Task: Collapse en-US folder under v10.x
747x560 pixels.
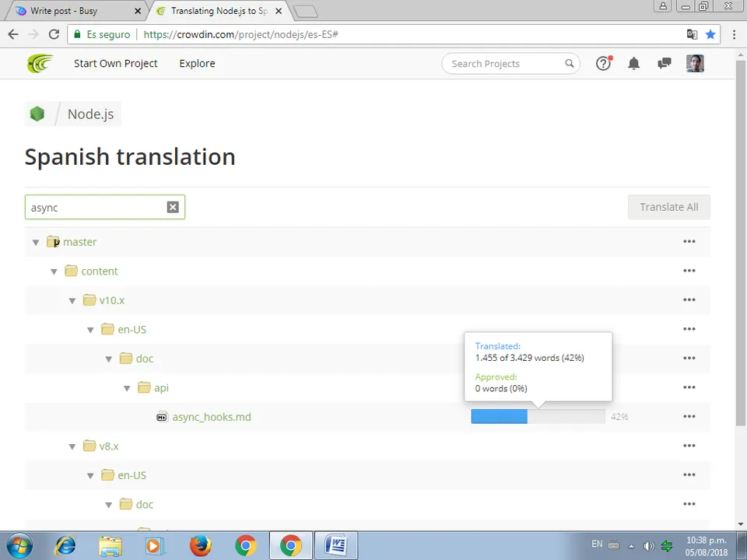Action: click(x=90, y=330)
